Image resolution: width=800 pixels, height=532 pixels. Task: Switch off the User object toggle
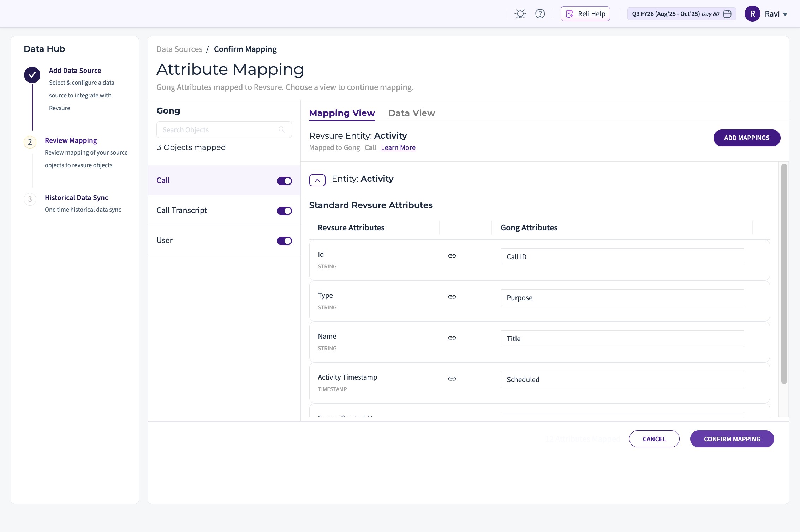pyautogui.click(x=284, y=241)
